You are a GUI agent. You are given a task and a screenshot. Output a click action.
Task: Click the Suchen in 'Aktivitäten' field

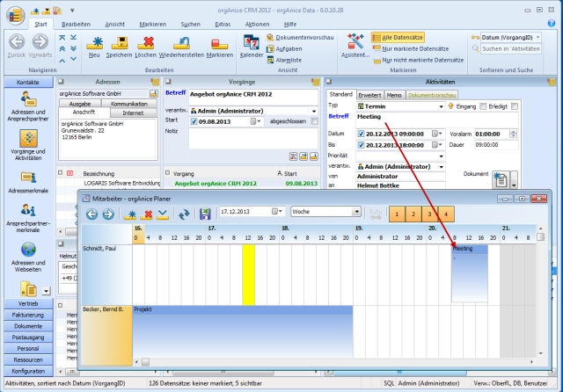tap(511, 48)
